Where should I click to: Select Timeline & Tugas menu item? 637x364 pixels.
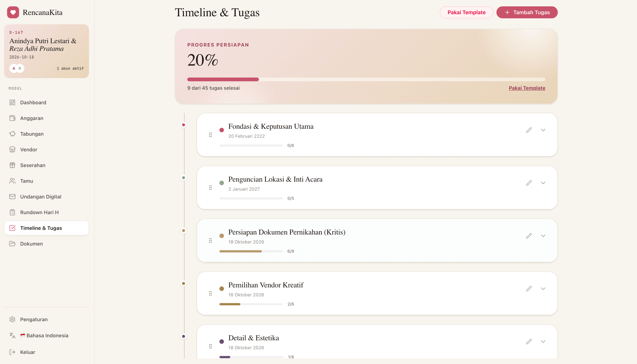(x=47, y=228)
